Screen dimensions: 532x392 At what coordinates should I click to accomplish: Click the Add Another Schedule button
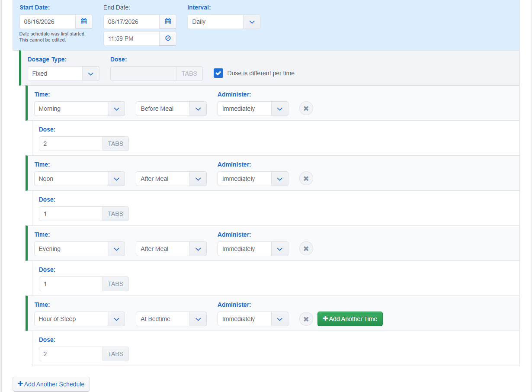pos(51,384)
